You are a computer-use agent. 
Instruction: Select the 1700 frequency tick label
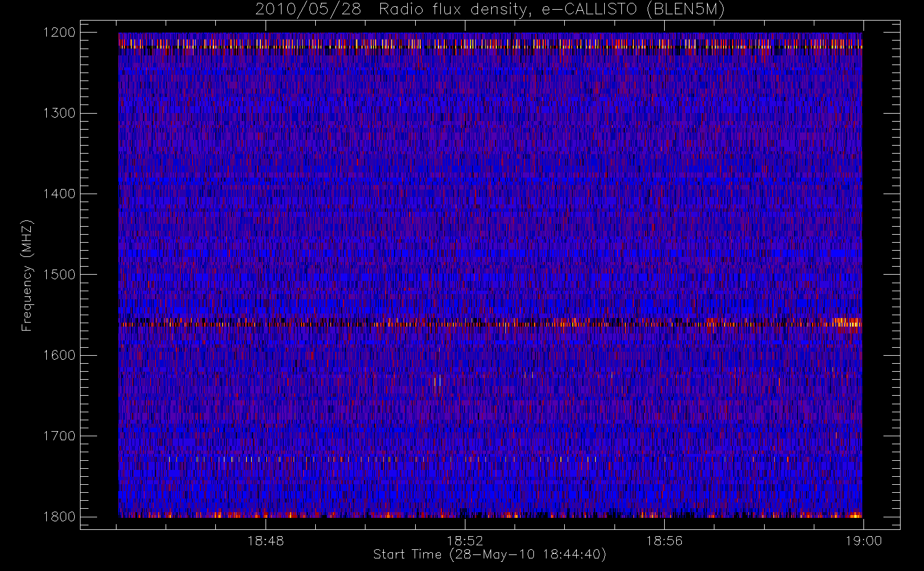tap(59, 436)
